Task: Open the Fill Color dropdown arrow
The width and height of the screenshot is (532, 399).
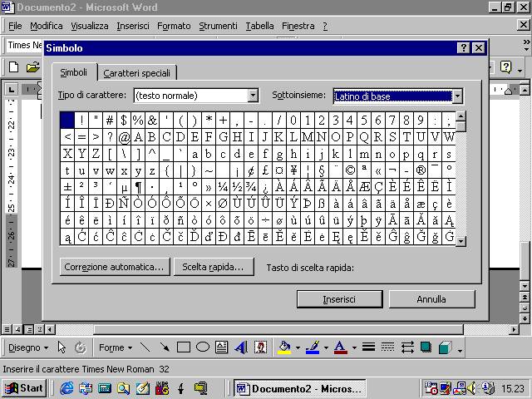Action: (x=298, y=347)
